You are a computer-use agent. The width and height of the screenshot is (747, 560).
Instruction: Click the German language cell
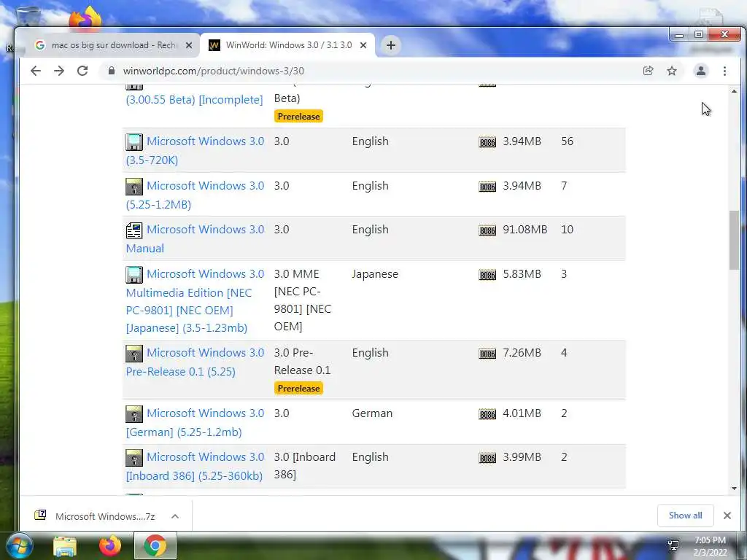(x=372, y=413)
